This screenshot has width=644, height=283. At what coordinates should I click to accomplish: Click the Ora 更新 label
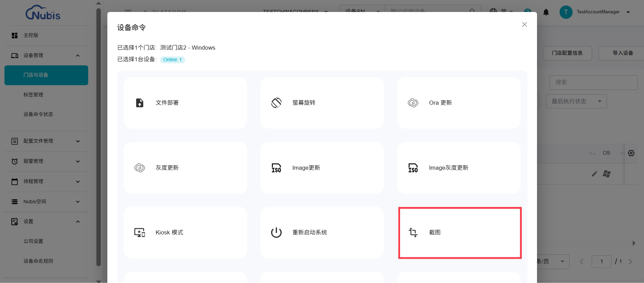coord(440,103)
